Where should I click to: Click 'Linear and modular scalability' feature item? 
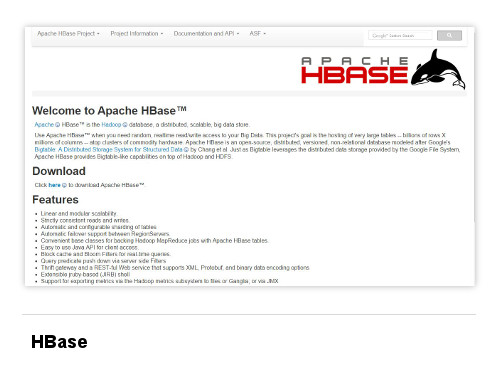point(79,213)
